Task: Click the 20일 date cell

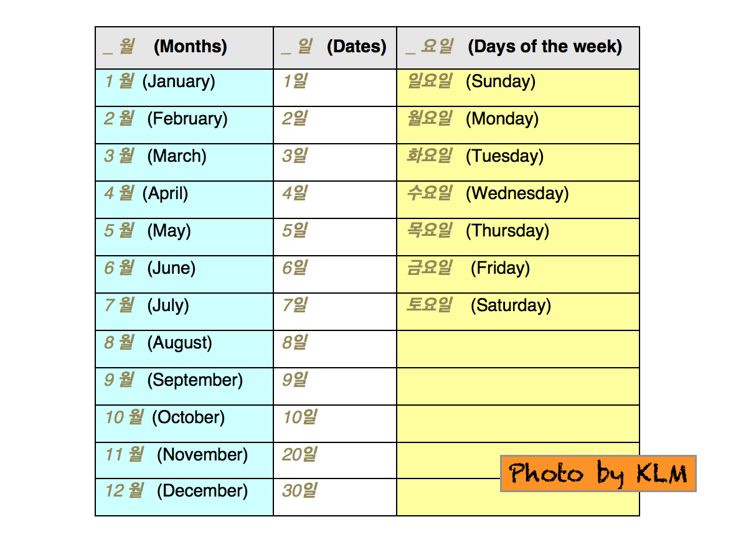Action: point(335,460)
